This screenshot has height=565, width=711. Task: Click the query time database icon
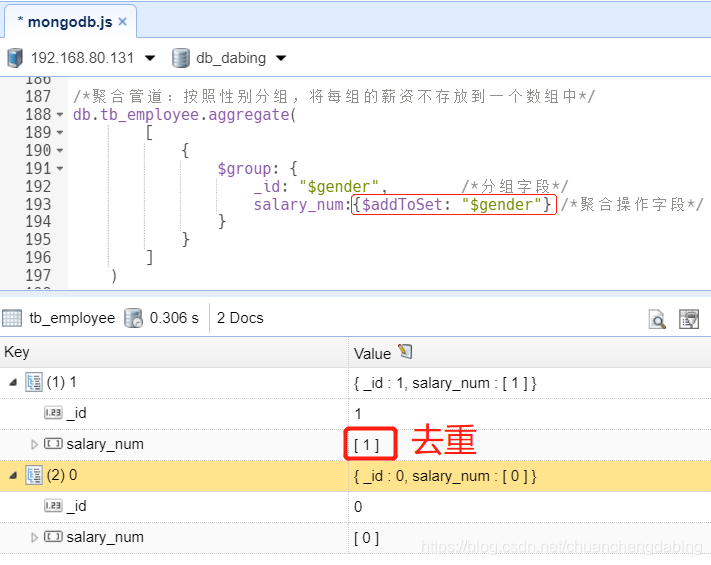pyautogui.click(x=133, y=318)
